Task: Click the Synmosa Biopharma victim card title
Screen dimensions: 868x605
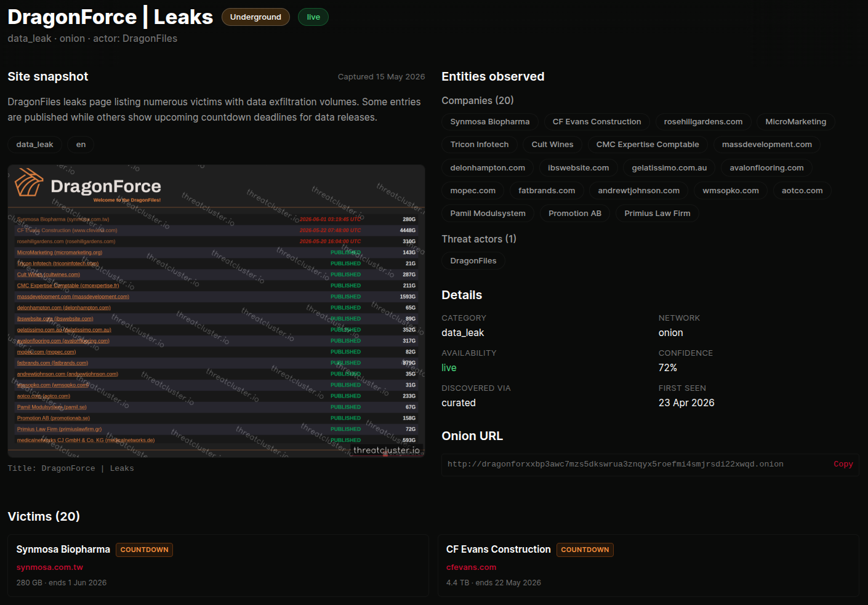Action: click(x=63, y=550)
